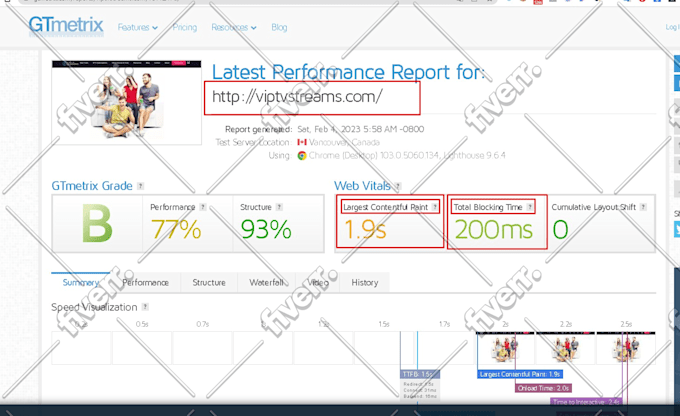
Task: Click the viptvstreams.com URL link
Action: point(297,96)
